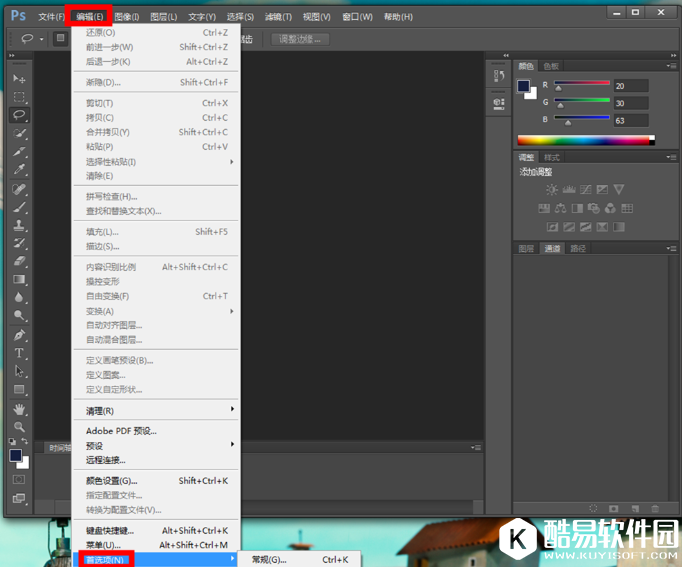Select the Zoom magnifier tool
Viewport: 684px width, 567px height.
19,426
